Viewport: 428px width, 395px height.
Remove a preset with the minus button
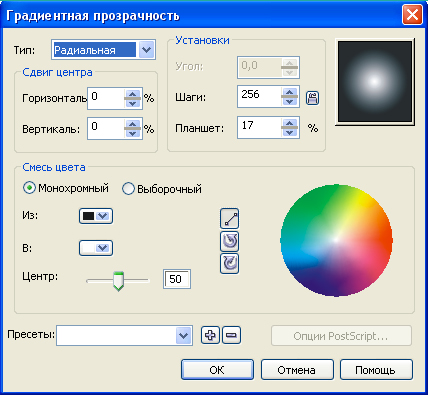point(231,335)
